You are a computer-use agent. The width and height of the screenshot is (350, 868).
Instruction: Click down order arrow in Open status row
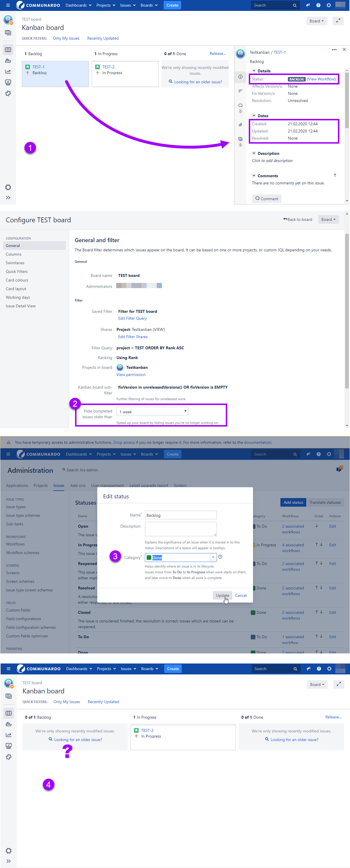pyautogui.click(x=317, y=526)
